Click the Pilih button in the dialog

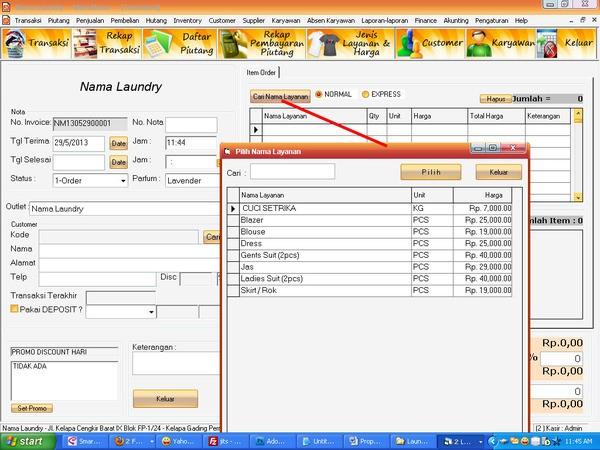431,172
